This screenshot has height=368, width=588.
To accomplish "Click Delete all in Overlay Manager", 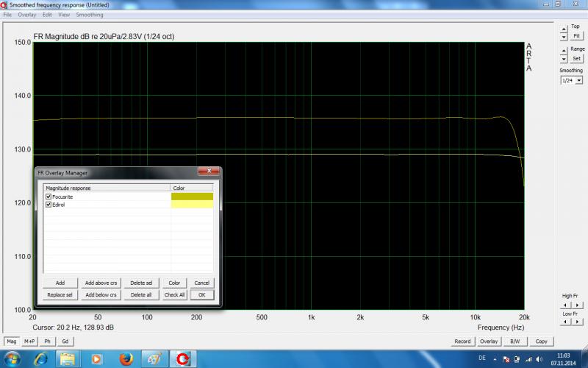I will [x=140, y=294].
